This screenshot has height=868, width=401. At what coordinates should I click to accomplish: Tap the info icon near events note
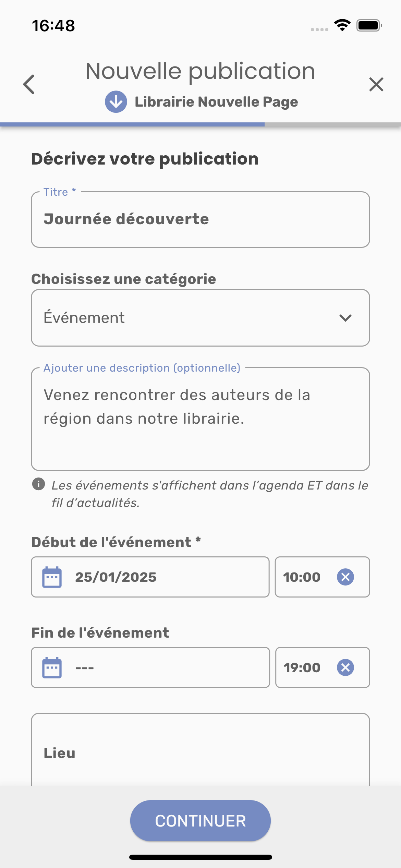(38, 484)
